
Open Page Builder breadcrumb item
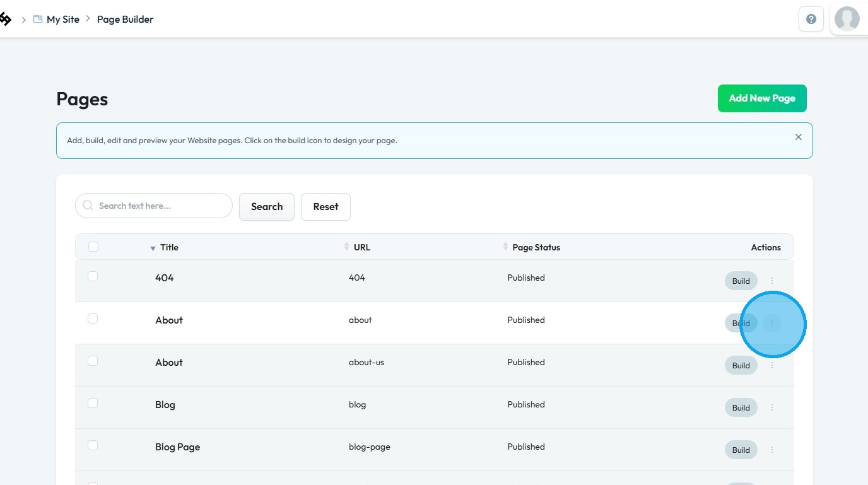(x=125, y=20)
